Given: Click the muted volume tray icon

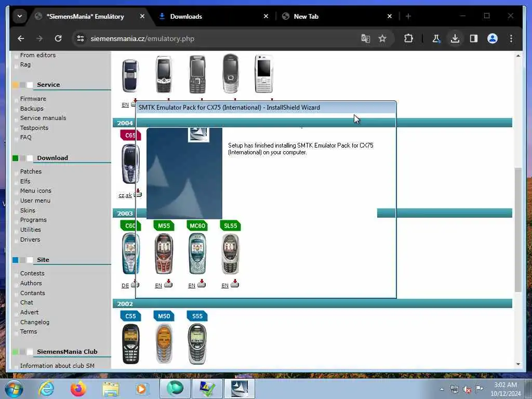Looking at the screenshot, I should click(x=467, y=389).
